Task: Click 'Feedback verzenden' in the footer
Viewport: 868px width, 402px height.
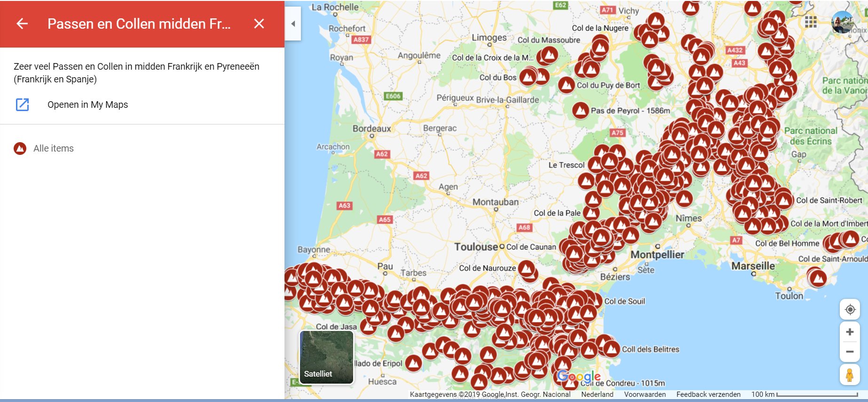Action: pyautogui.click(x=708, y=394)
